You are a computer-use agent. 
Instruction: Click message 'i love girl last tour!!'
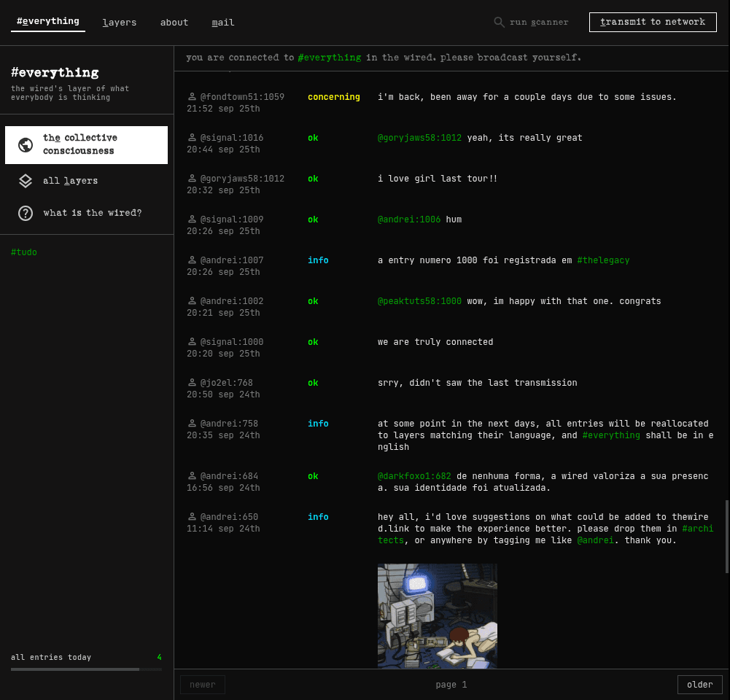(x=437, y=178)
